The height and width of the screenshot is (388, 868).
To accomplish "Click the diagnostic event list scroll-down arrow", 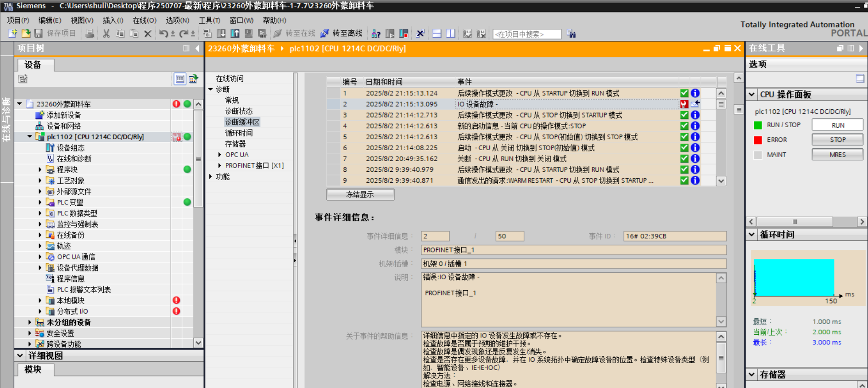I will (x=721, y=181).
